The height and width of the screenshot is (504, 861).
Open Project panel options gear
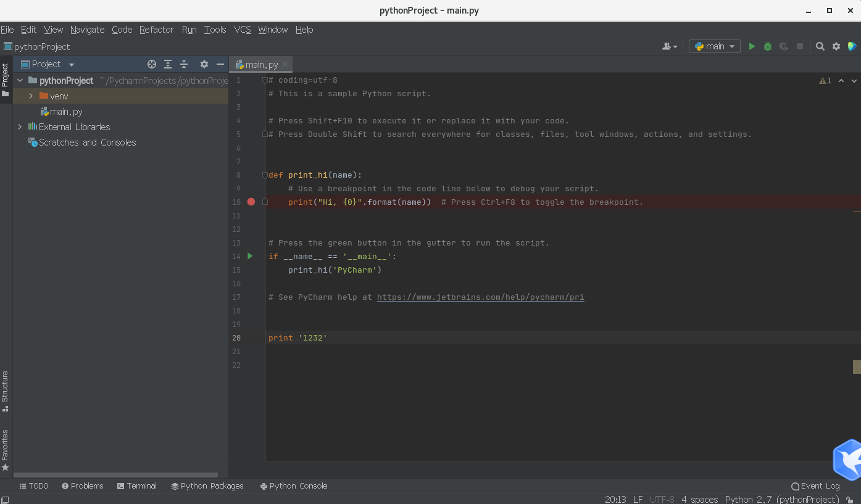click(x=204, y=64)
